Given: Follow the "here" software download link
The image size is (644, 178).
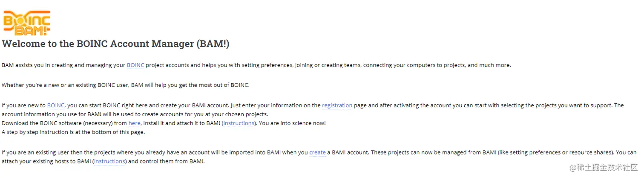Looking at the screenshot, I should 134,123.
